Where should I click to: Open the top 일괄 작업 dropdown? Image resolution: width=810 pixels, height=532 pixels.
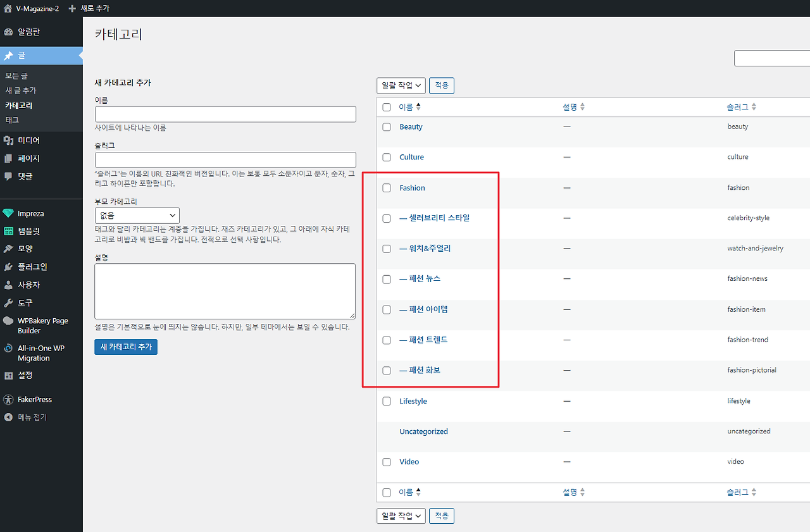[401, 85]
